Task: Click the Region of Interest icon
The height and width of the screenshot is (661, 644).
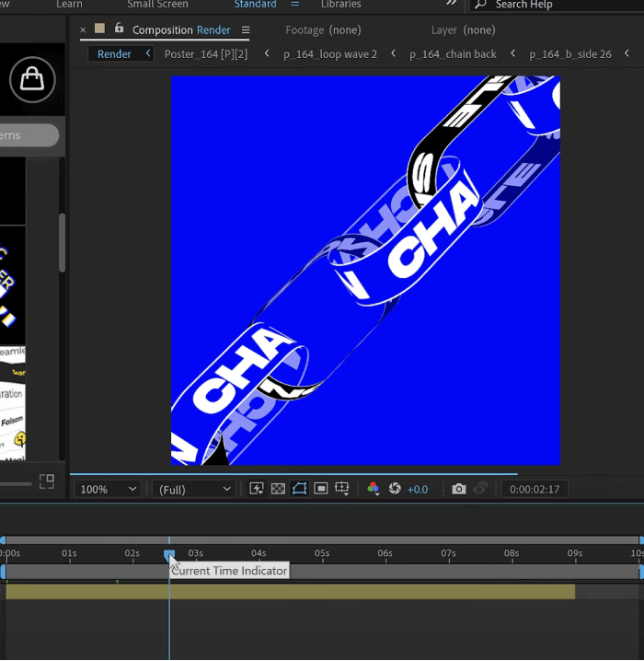Action: click(320, 489)
